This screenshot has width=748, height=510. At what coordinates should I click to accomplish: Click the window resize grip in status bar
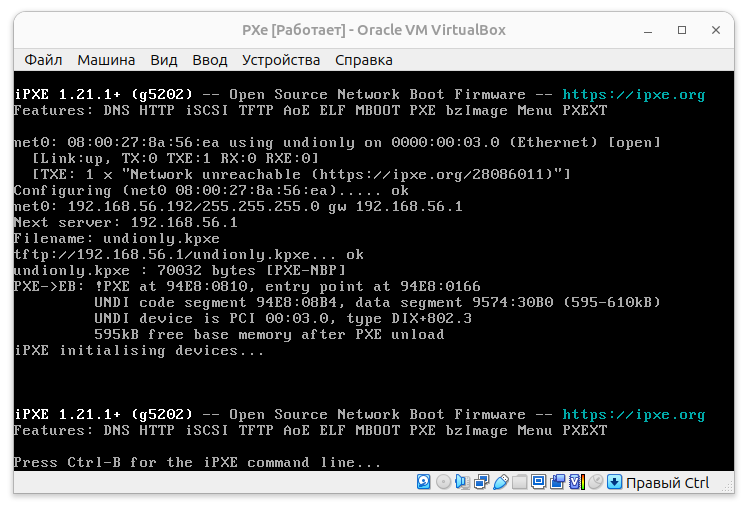point(727,487)
